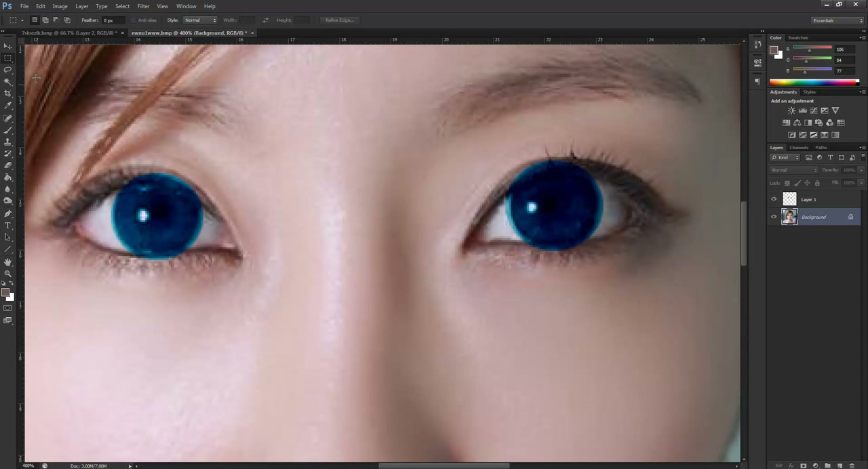Swap foreground and background colors
This screenshot has width=868, height=469.
coord(11,284)
